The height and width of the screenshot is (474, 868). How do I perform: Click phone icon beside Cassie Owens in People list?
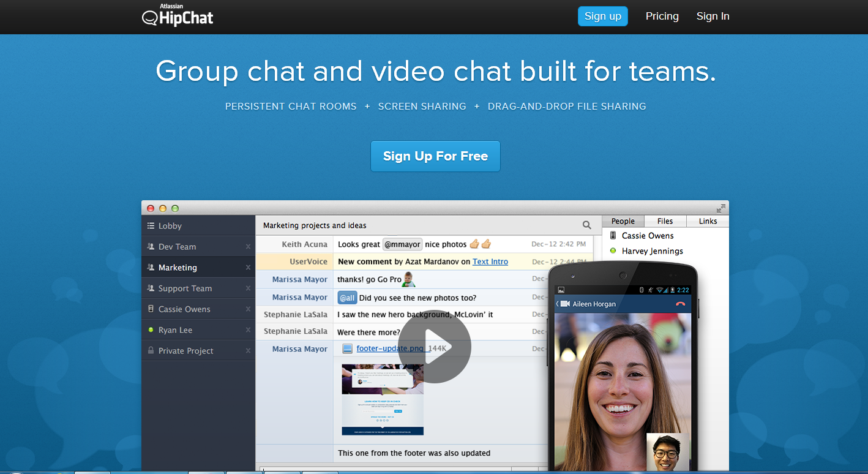(613, 235)
